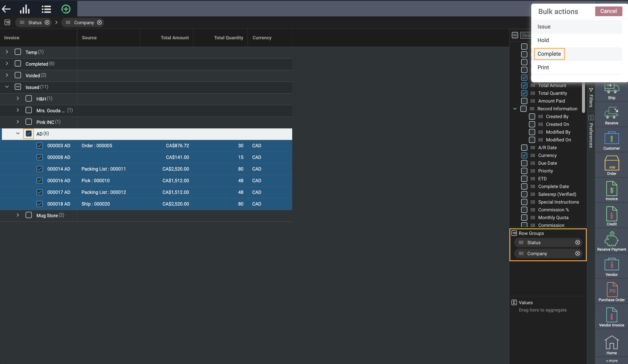Viewport: 628px width, 364px height.
Task: Collapse Record Information column group
Action: tap(515, 109)
